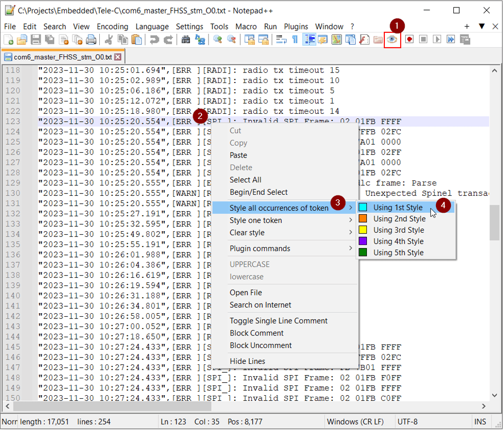
Task: Click the Synchronize horizontal scrolling icon
Action: coord(263,40)
